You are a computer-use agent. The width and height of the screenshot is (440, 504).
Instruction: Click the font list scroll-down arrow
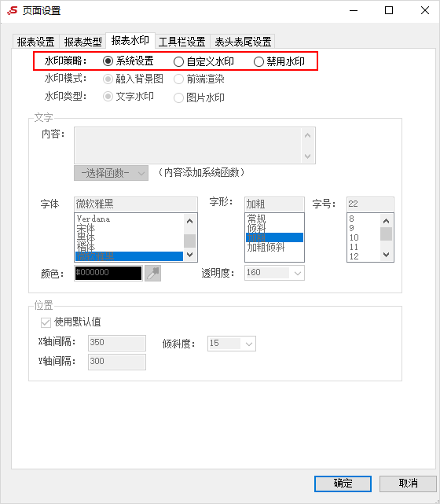(x=190, y=254)
